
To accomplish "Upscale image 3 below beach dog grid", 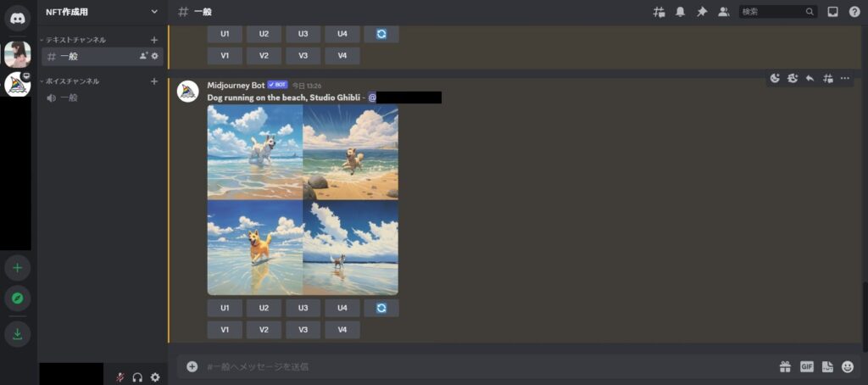I will point(303,308).
